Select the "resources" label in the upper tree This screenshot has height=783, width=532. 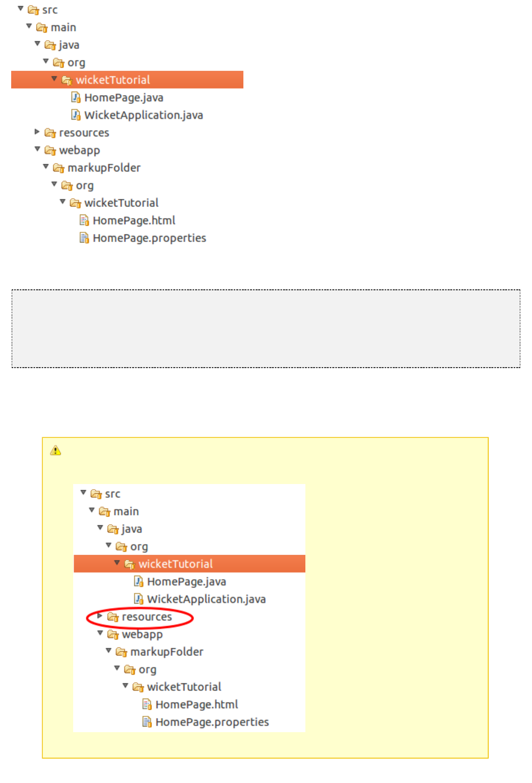(x=84, y=133)
